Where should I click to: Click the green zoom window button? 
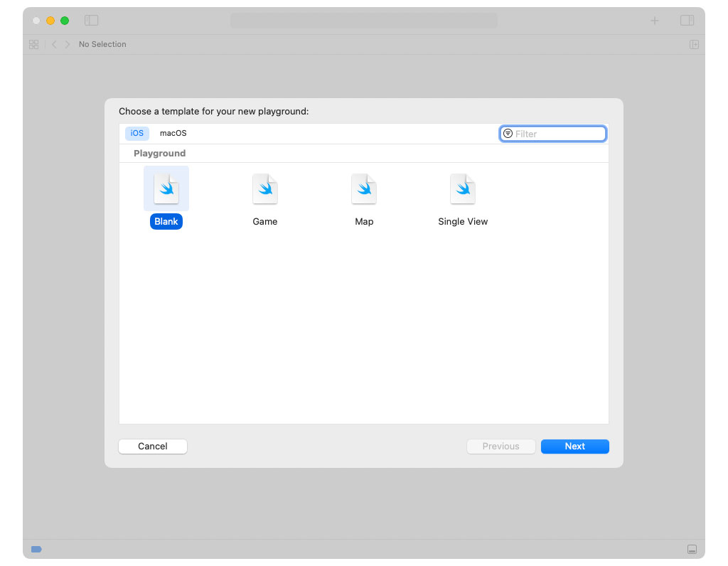pos(65,21)
